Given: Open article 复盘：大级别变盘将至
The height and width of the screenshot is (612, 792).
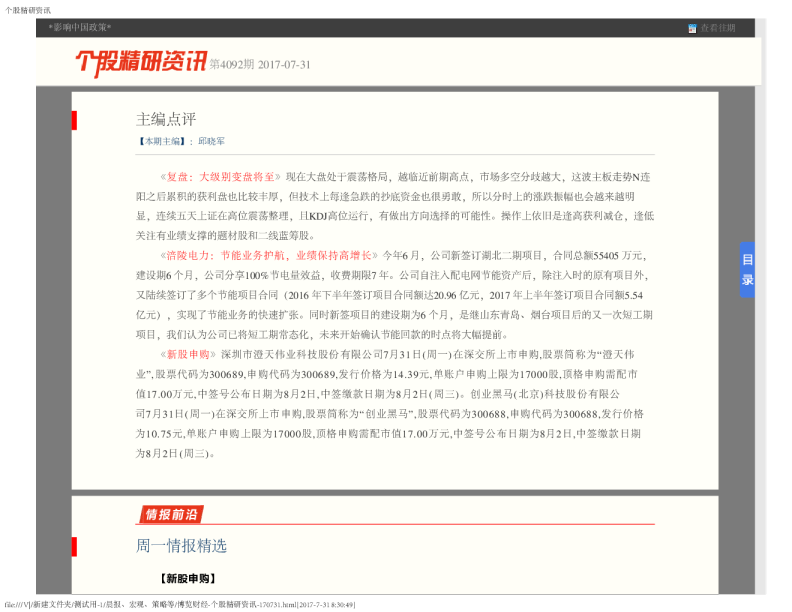Looking at the screenshot, I should click(220, 177).
